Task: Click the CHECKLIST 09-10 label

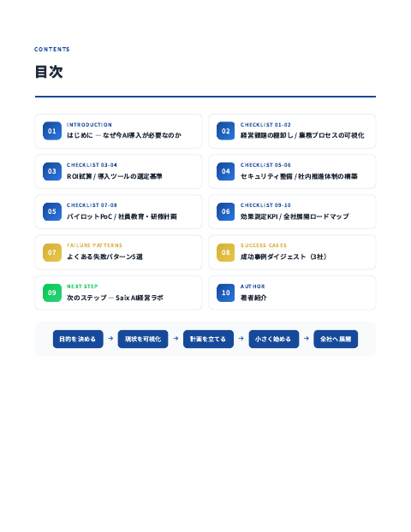Action: click(265, 205)
